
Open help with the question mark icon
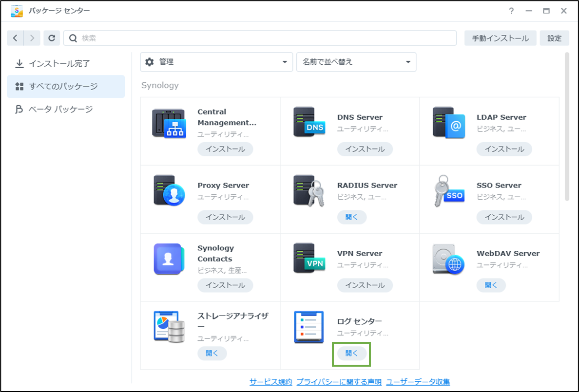[511, 11]
